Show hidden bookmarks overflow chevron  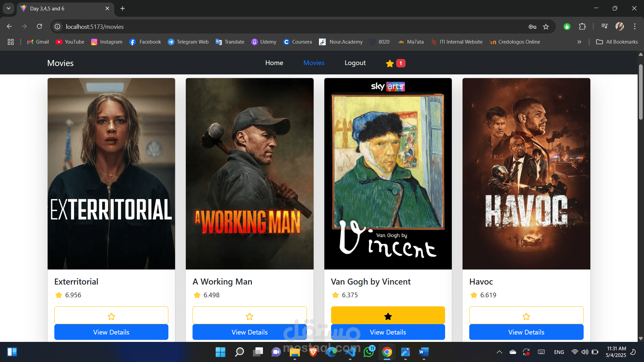(579, 42)
